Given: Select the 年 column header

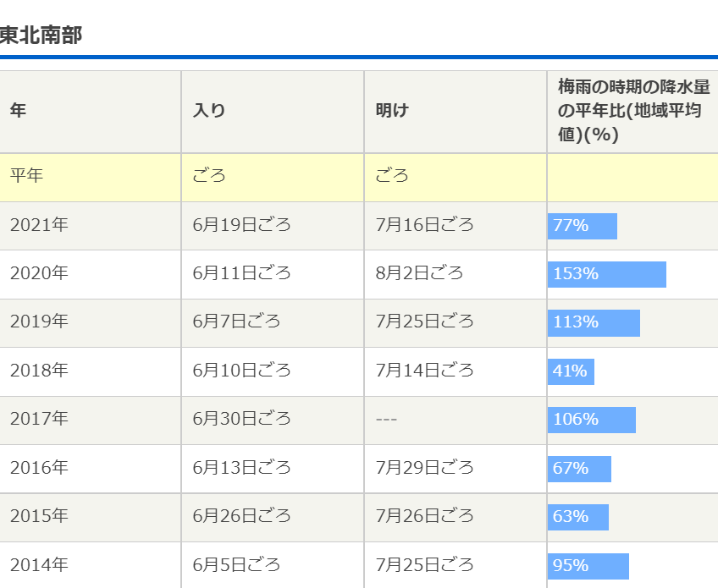Looking at the screenshot, I should 91,112.
